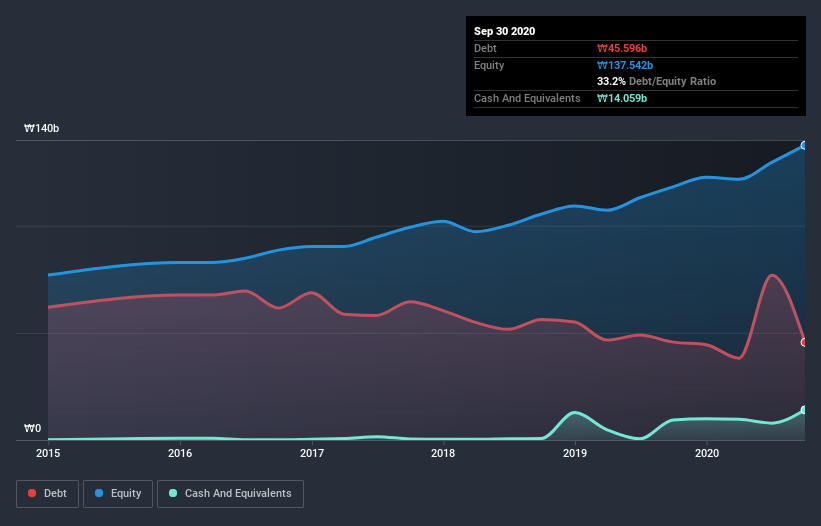Click the 33.2% Debt/Equity Ratio text
This screenshot has height=526, width=821.
click(x=657, y=81)
